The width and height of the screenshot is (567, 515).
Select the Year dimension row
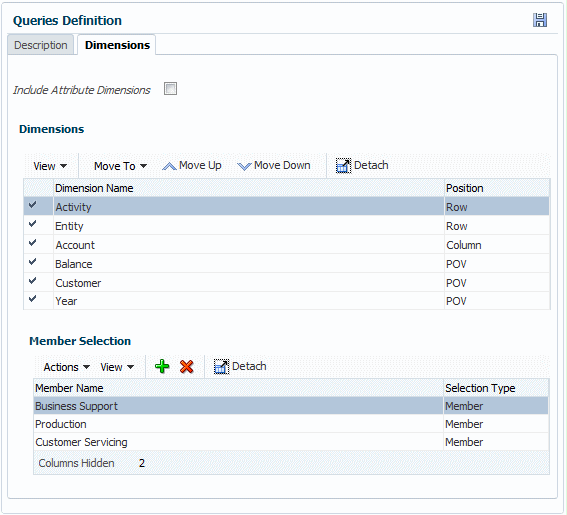pos(287,301)
